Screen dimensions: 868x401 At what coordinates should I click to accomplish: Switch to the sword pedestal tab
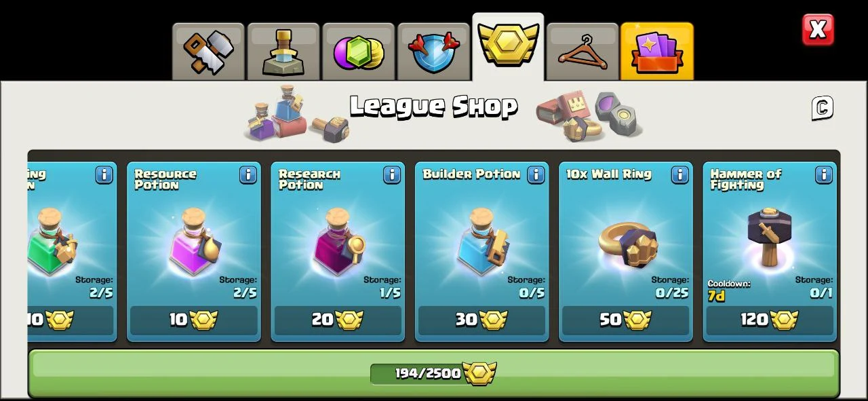pos(283,52)
